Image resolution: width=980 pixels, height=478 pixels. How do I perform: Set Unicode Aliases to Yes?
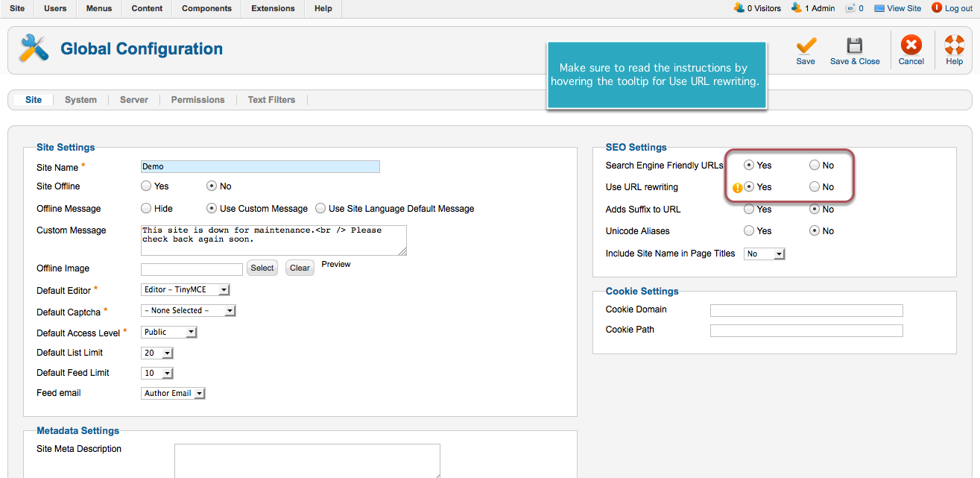point(749,230)
